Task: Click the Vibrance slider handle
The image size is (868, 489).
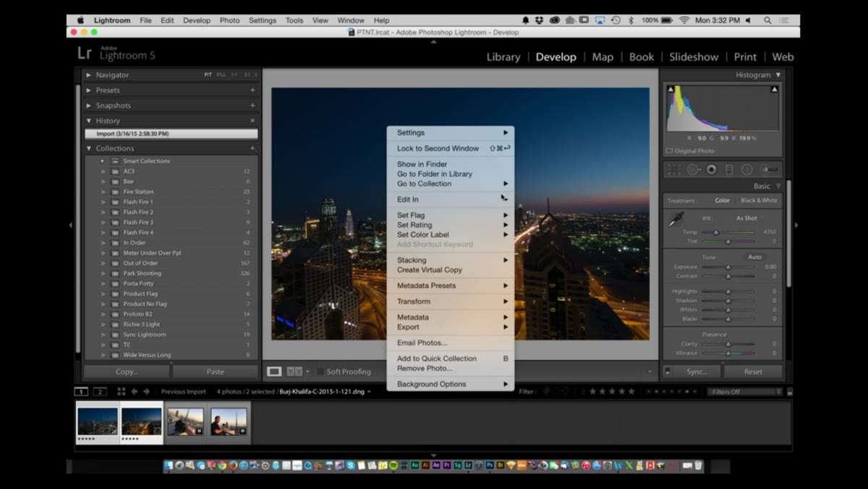Action: 728,353
